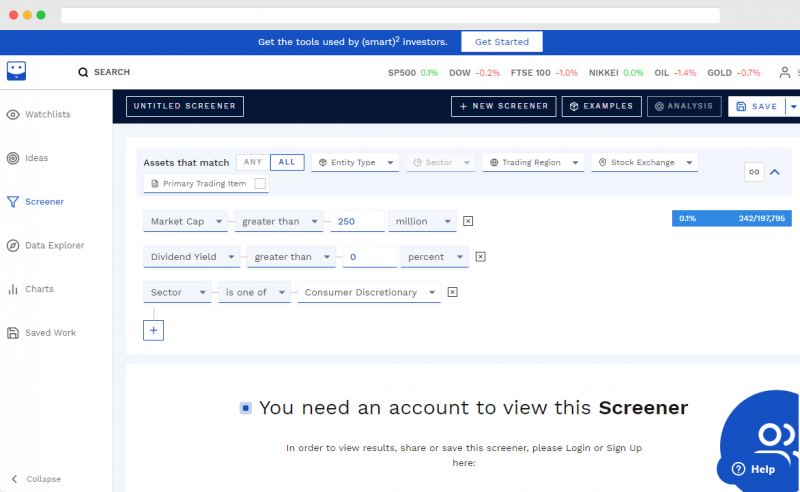Click the search magnifier icon
The height and width of the screenshot is (492, 800).
[83, 72]
